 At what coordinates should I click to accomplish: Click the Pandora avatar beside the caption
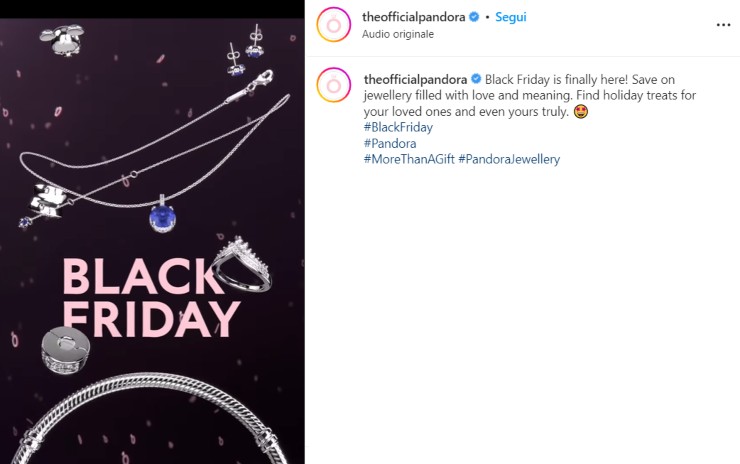pyautogui.click(x=334, y=85)
